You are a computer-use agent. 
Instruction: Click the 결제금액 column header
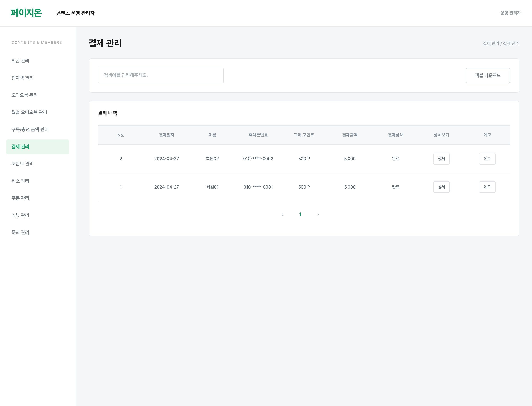point(349,135)
